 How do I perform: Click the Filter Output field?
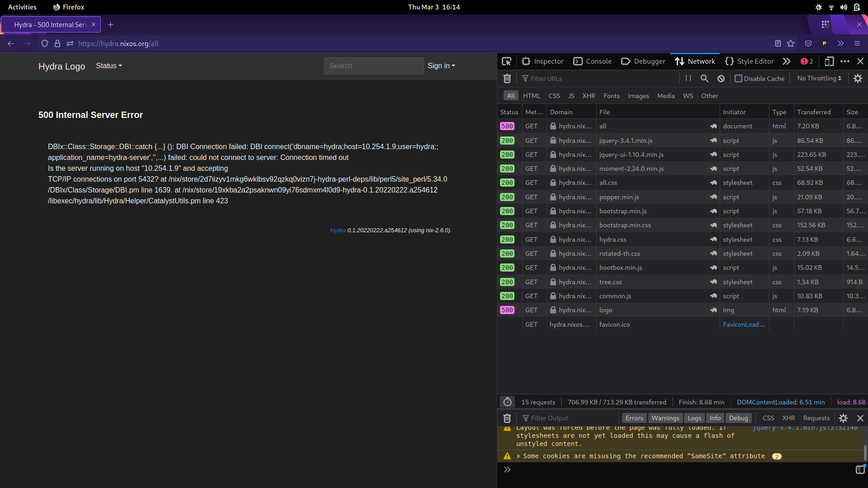(570, 418)
